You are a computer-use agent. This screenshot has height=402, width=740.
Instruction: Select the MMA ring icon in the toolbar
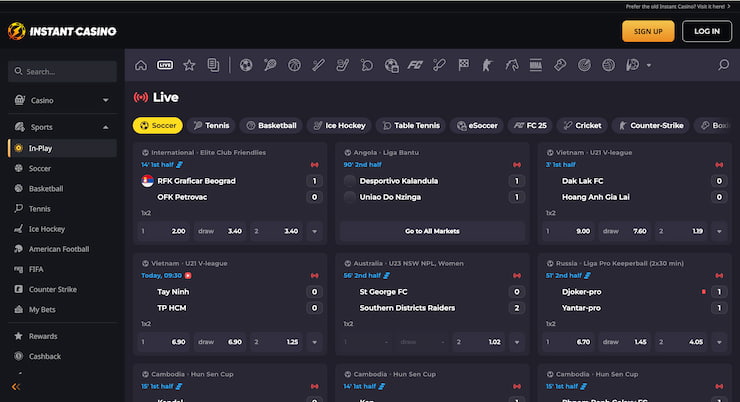click(536, 65)
